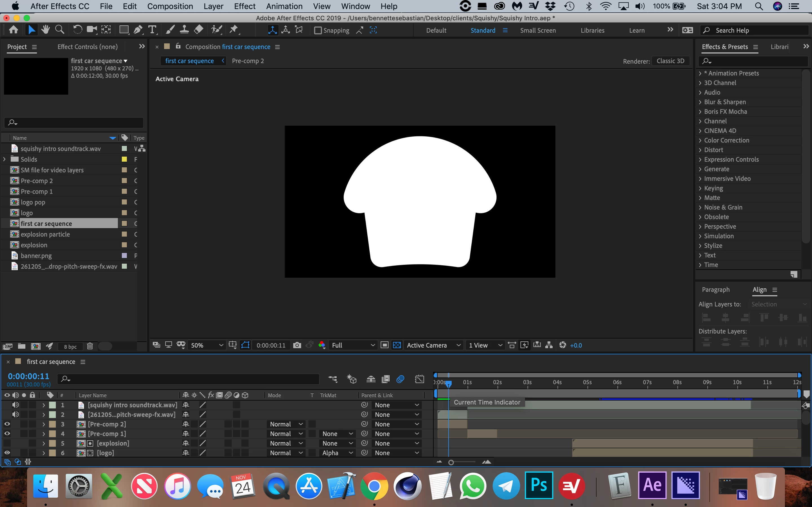Click the snapshot camera icon
Viewport: 812px width, 507px height.
tap(297, 345)
